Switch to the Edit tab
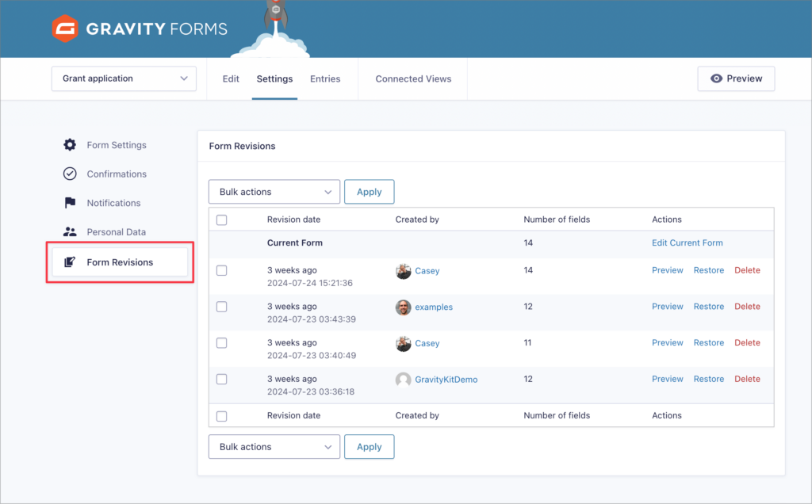Viewport: 812px width, 504px height. 231,78
